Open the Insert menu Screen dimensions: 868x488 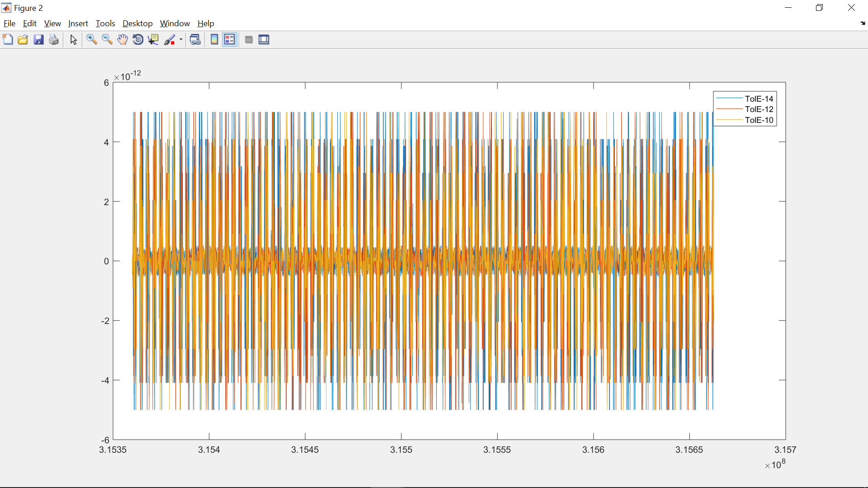pyautogui.click(x=78, y=23)
